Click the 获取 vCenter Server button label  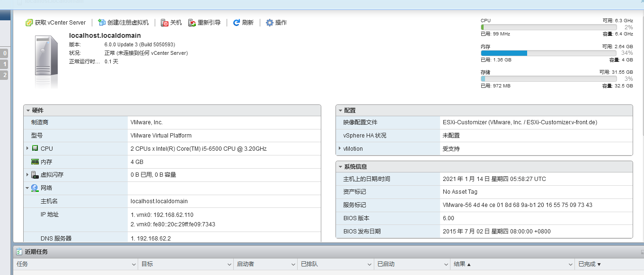coord(61,23)
